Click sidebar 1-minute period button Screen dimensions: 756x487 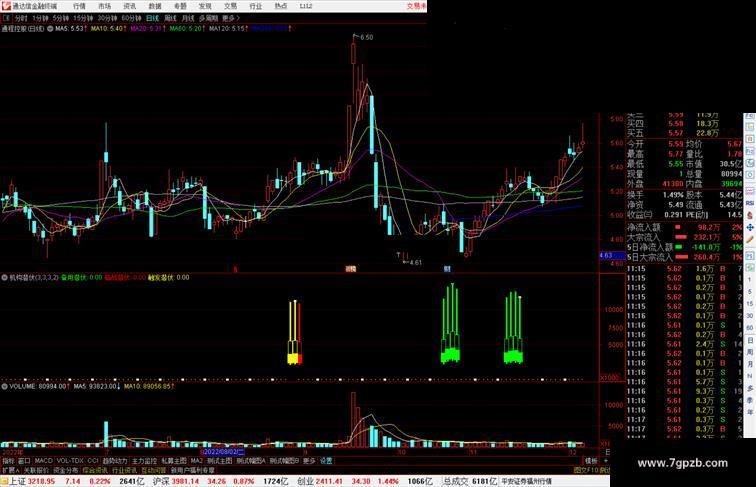tap(750, 280)
